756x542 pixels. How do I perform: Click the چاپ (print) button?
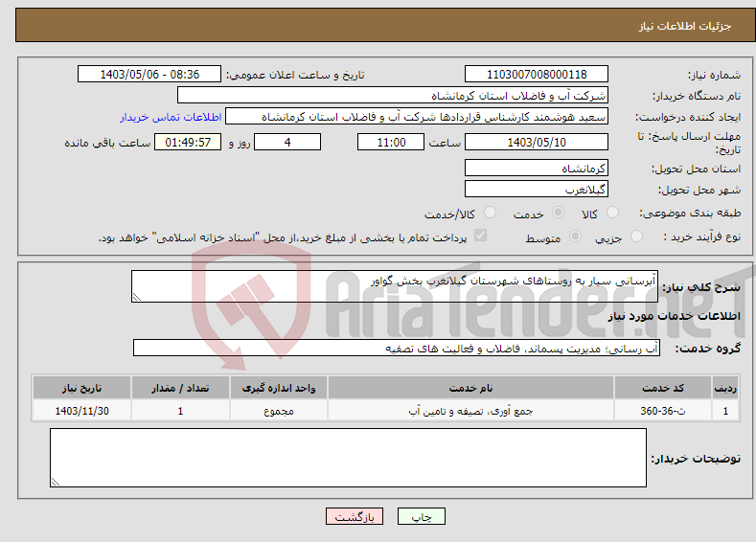(421, 516)
